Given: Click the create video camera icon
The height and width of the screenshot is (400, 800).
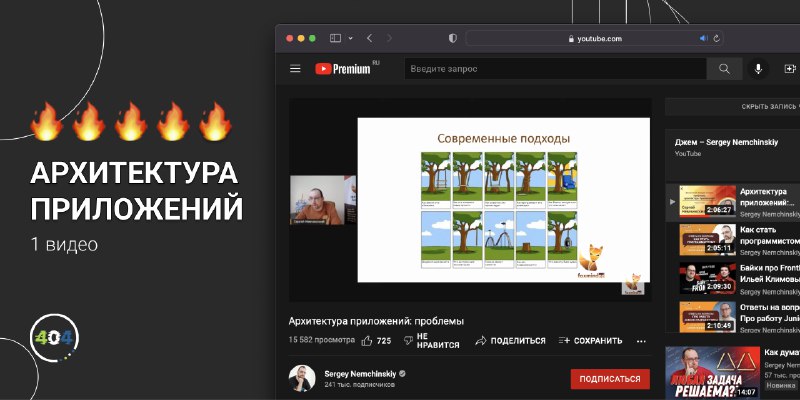Looking at the screenshot, I should point(790,69).
